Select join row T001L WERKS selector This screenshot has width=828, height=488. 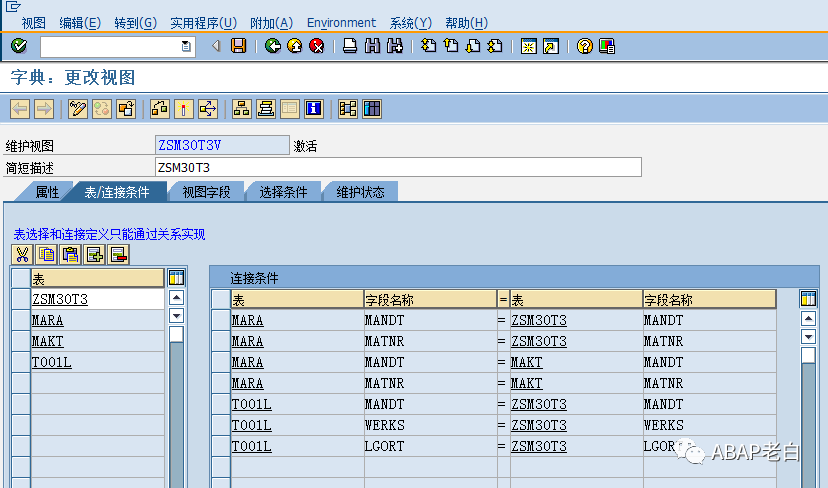click(x=221, y=425)
